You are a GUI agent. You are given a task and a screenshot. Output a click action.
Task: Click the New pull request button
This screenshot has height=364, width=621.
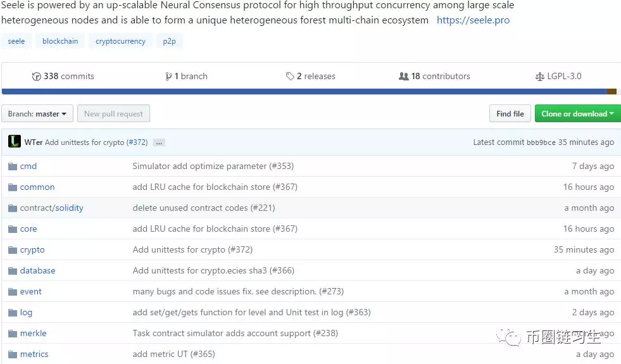coord(114,114)
